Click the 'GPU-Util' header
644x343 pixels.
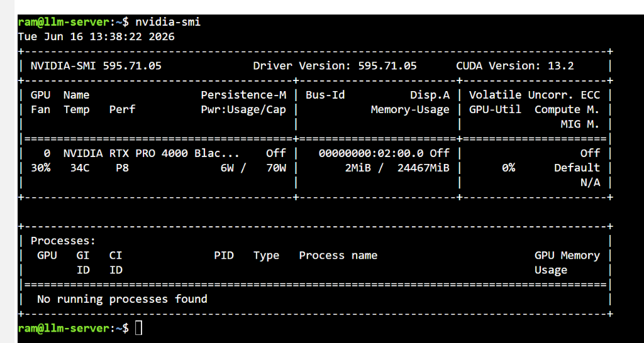[x=495, y=109]
